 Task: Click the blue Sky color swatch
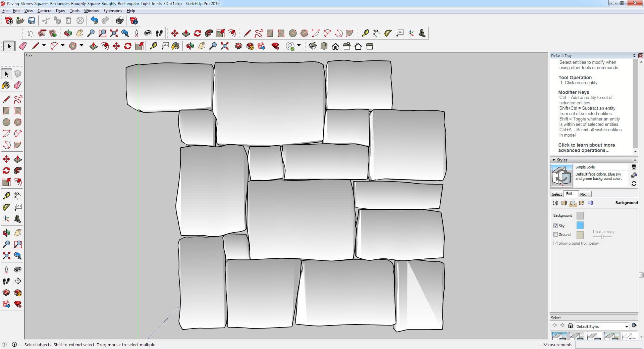pyautogui.click(x=580, y=226)
